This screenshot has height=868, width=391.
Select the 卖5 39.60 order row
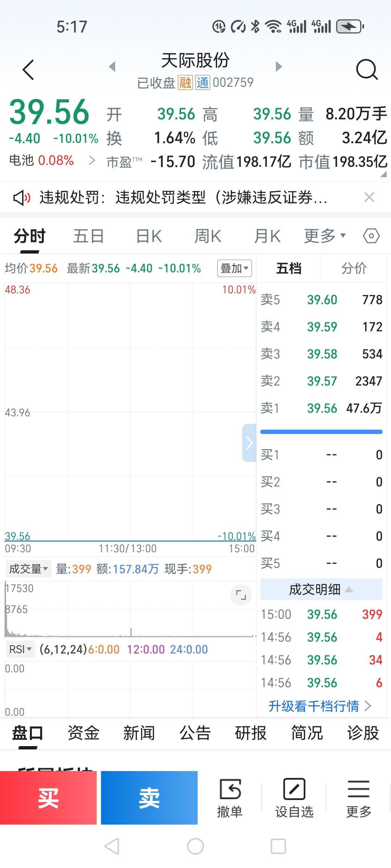tap(321, 299)
